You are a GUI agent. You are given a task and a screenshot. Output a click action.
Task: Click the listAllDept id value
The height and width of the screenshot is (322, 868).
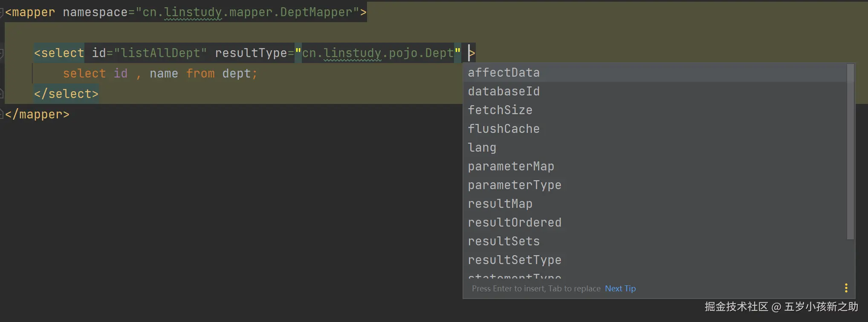click(160, 53)
